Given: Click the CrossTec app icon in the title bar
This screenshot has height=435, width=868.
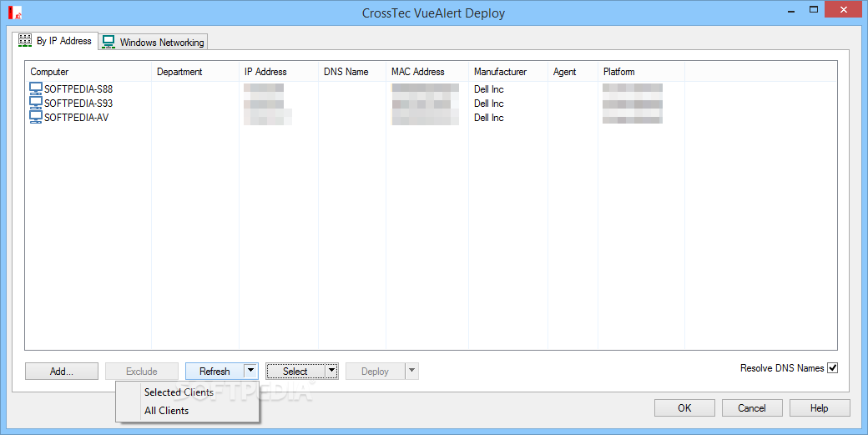Looking at the screenshot, I should tap(15, 13).
